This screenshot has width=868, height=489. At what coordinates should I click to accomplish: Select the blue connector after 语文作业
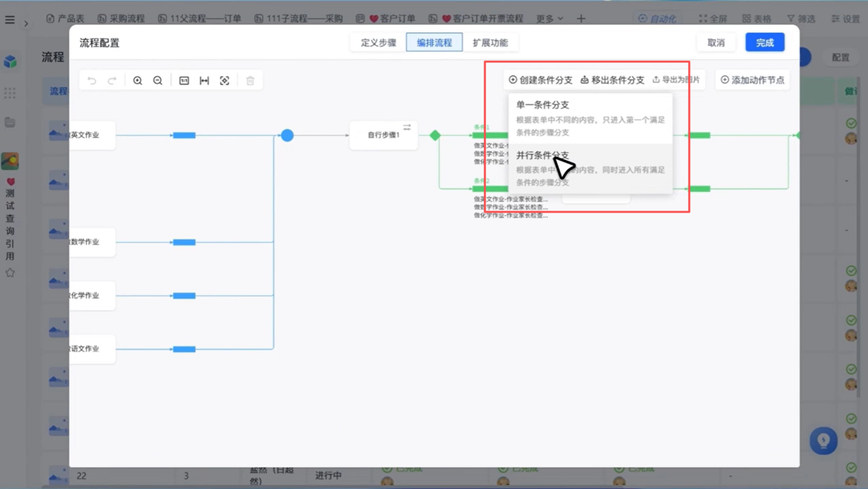(x=184, y=349)
